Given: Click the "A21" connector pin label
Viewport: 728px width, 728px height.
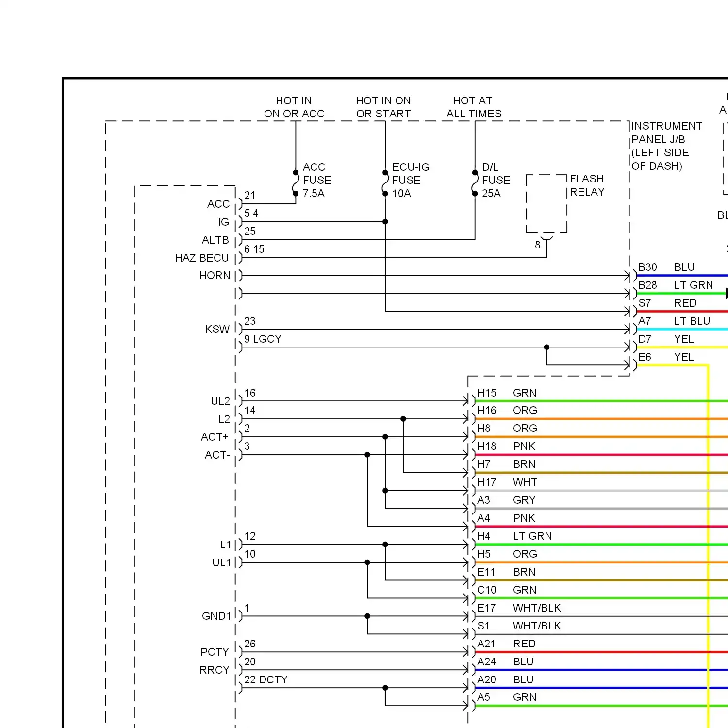Looking at the screenshot, I should pyautogui.click(x=486, y=644).
